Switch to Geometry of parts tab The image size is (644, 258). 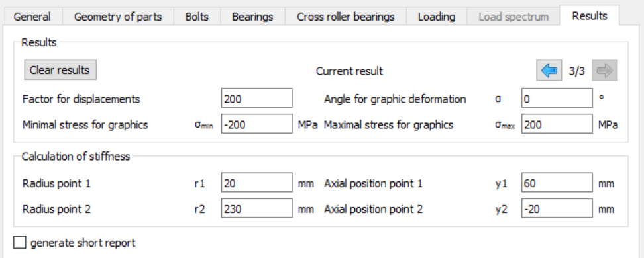pyautogui.click(x=118, y=17)
